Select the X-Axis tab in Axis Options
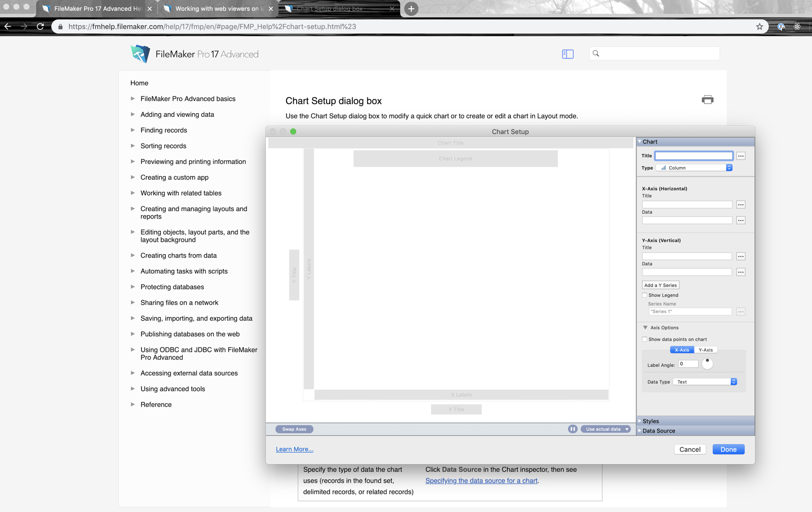This screenshot has height=512, width=812. coord(682,350)
